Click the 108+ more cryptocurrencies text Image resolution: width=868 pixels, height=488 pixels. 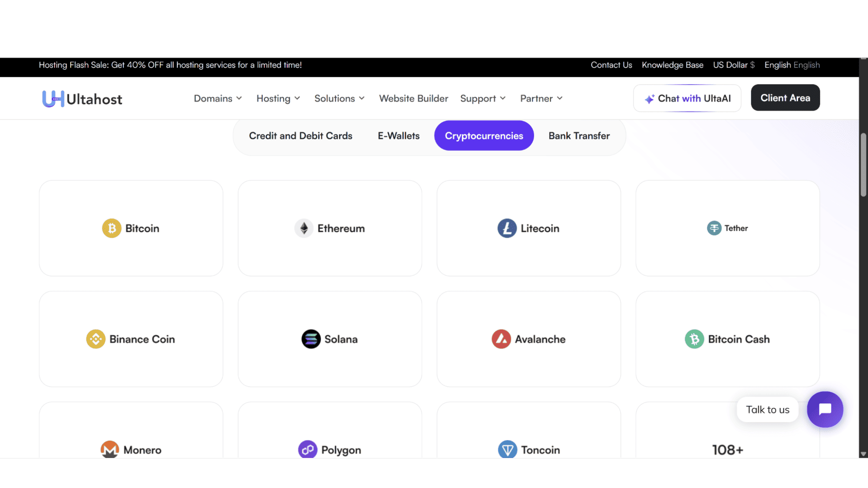tap(727, 450)
